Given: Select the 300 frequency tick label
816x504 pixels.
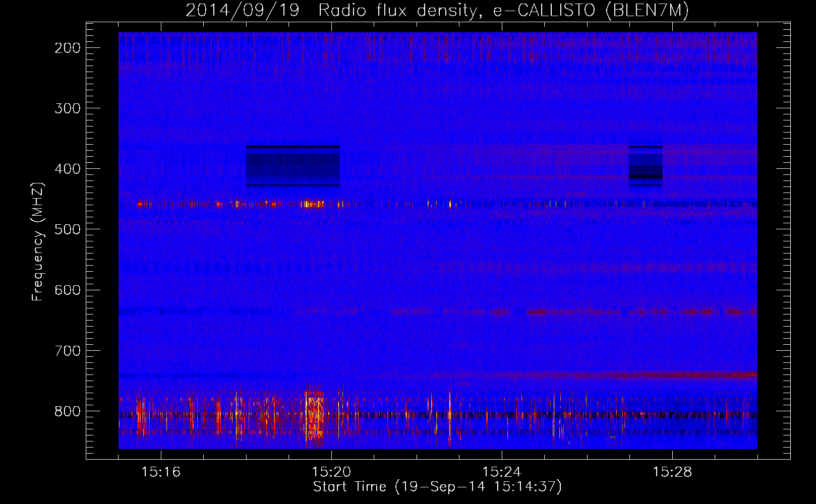Looking at the screenshot, I should coord(67,108).
